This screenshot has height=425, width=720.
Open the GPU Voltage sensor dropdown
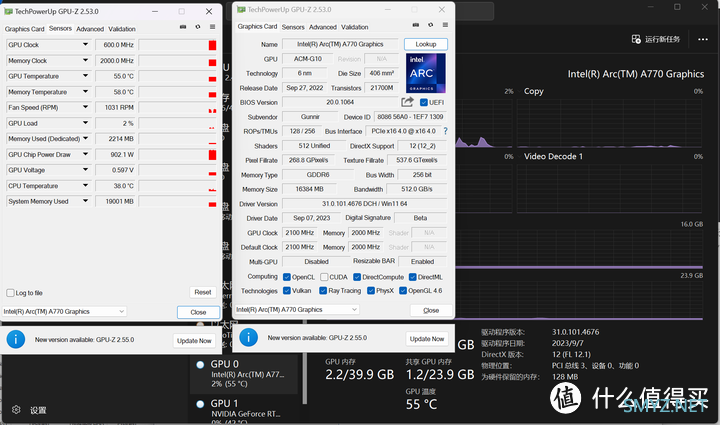[x=85, y=170]
